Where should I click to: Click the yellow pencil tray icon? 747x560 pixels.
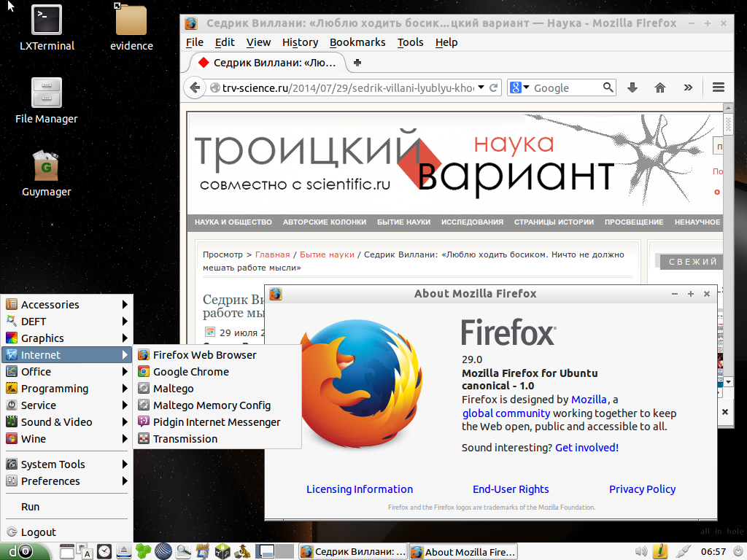660,551
